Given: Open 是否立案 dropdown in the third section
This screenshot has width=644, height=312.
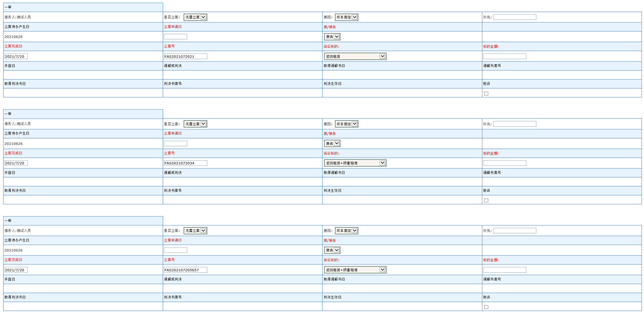Looking at the screenshot, I should pyautogui.click(x=195, y=231).
